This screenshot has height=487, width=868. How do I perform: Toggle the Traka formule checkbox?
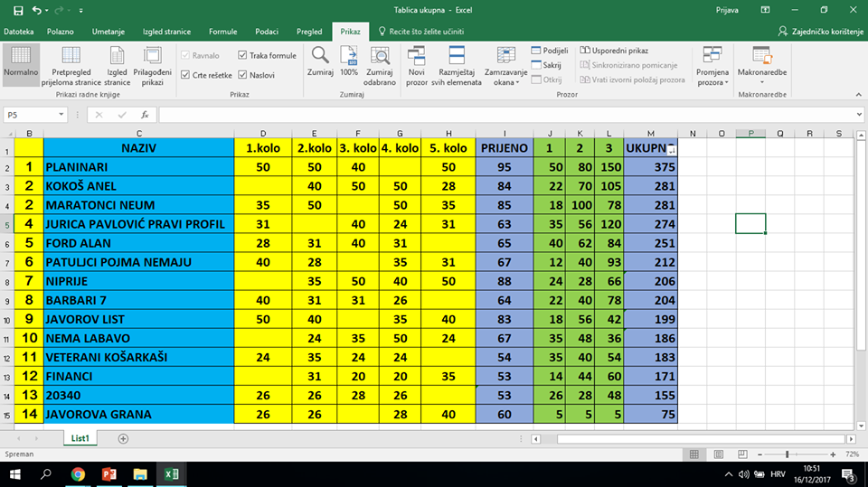(x=242, y=56)
